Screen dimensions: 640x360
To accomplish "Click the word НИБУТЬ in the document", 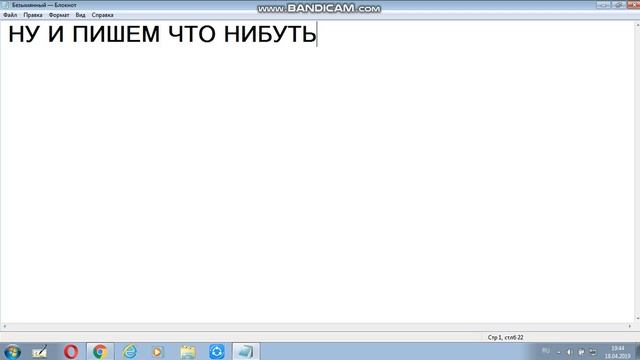I will click(270, 34).
